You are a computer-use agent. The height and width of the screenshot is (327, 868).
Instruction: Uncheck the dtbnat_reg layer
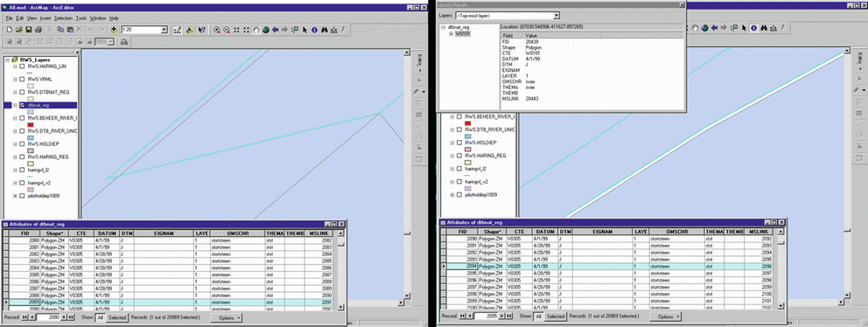pos(22,105)
